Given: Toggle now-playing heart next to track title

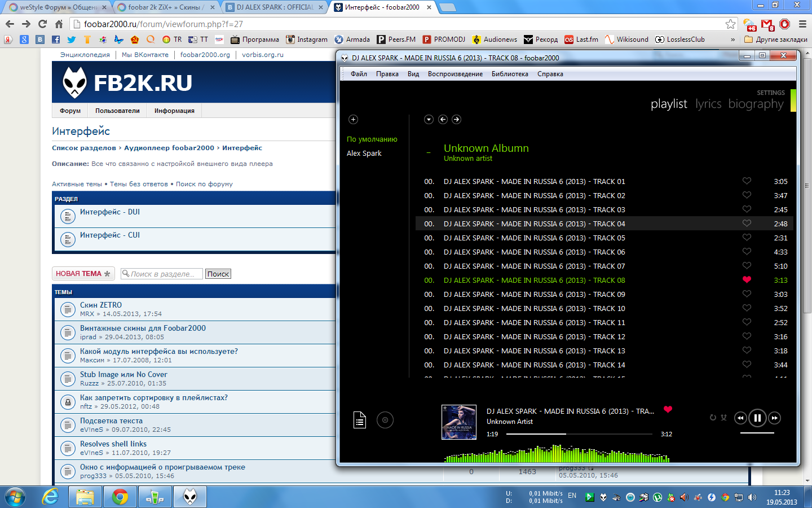Looking at the screenshot, I should click(668, 410).
